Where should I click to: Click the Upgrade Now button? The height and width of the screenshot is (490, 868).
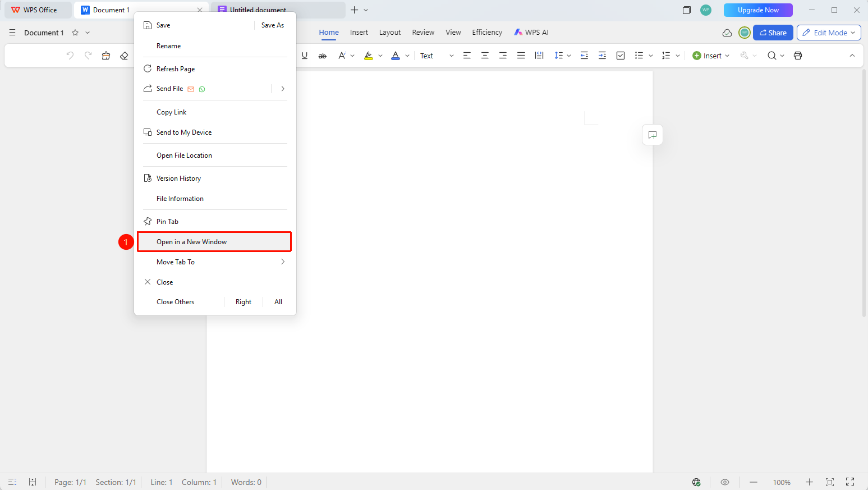758,10
